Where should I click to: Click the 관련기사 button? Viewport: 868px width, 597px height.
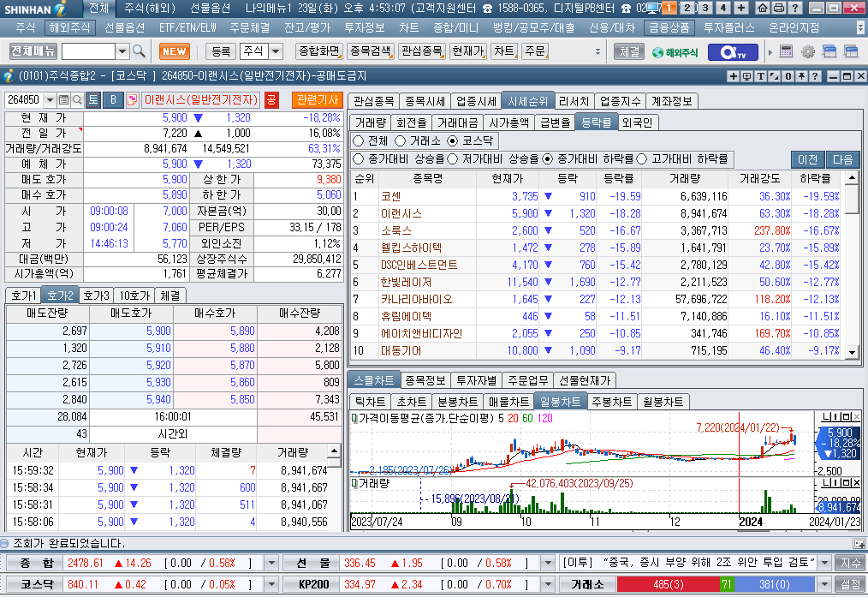click(318, 99)
